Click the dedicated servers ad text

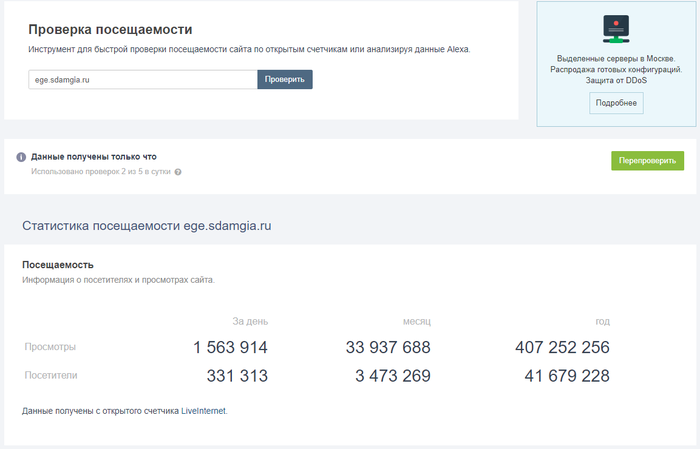pyautogui.click(x=616, y=70)
